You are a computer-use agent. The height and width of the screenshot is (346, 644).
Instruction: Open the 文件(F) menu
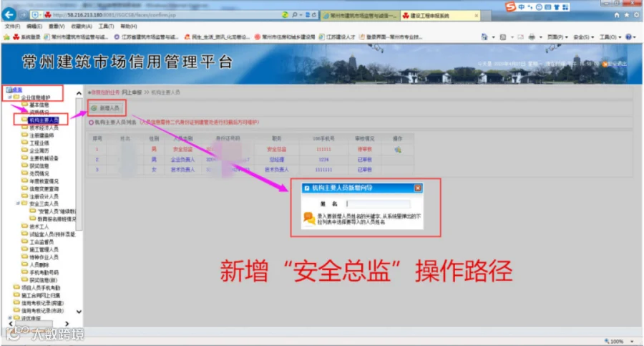pyautogui.click(x=12, y=27)
